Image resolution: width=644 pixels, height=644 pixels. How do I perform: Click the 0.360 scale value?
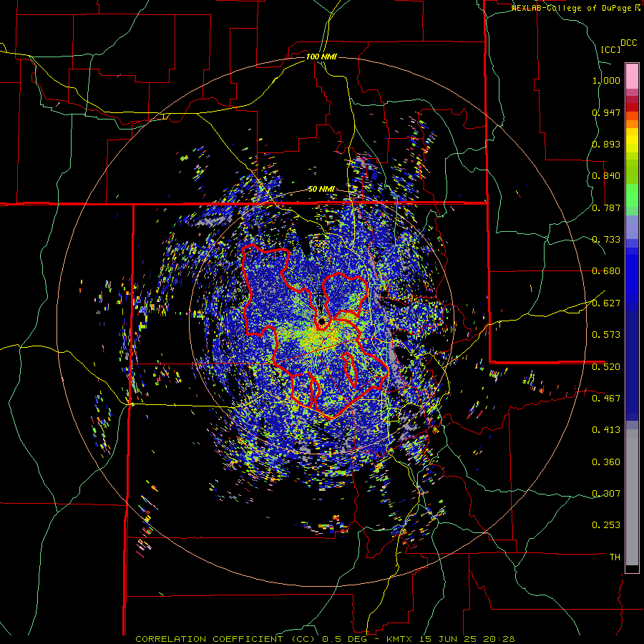(x=606, y=462)
